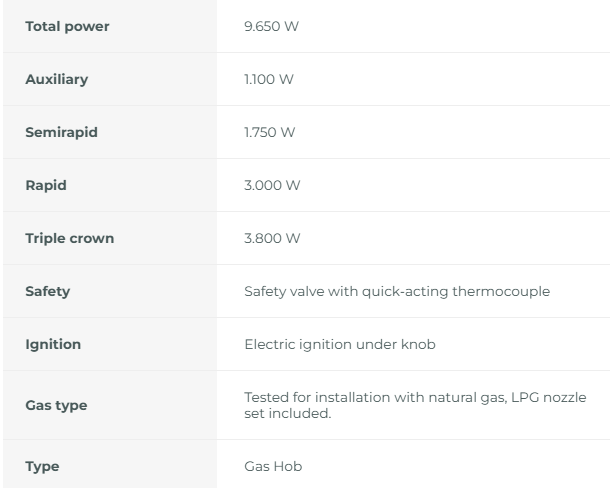The width and height of the screenshot is (610, 488).
Task: Click the word thermocouple in Safety row
Action: [508, 291]
